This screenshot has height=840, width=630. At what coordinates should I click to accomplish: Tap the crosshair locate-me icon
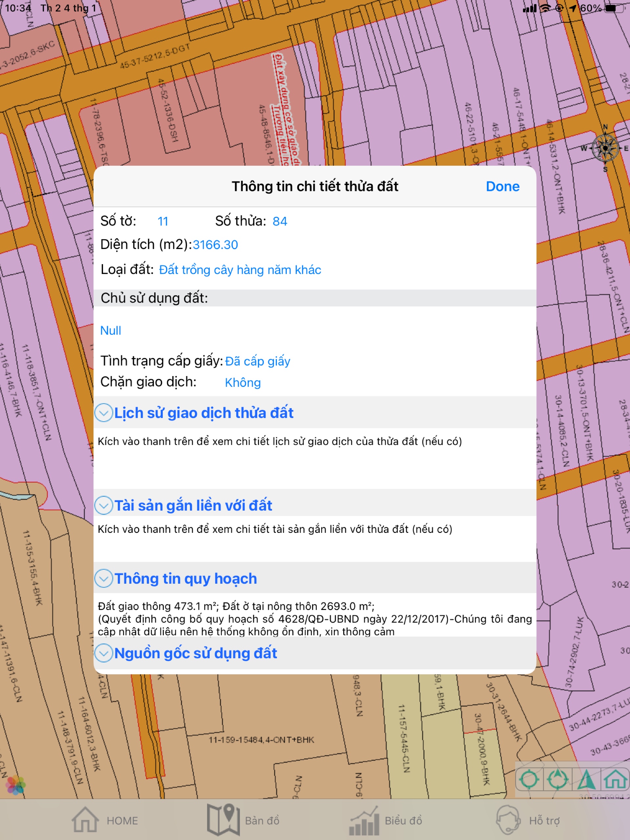(x=529, y=780)
